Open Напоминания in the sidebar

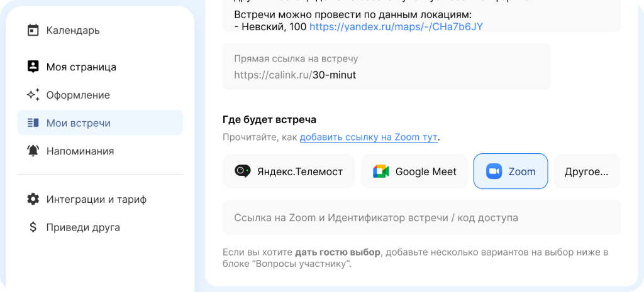[x=80, y=151]
